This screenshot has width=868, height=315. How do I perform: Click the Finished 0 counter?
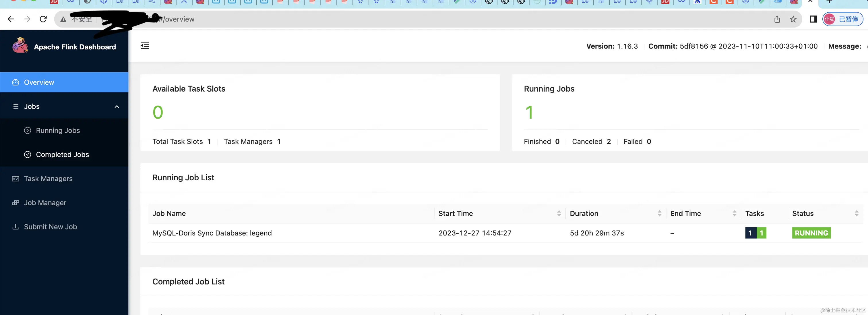541,142
